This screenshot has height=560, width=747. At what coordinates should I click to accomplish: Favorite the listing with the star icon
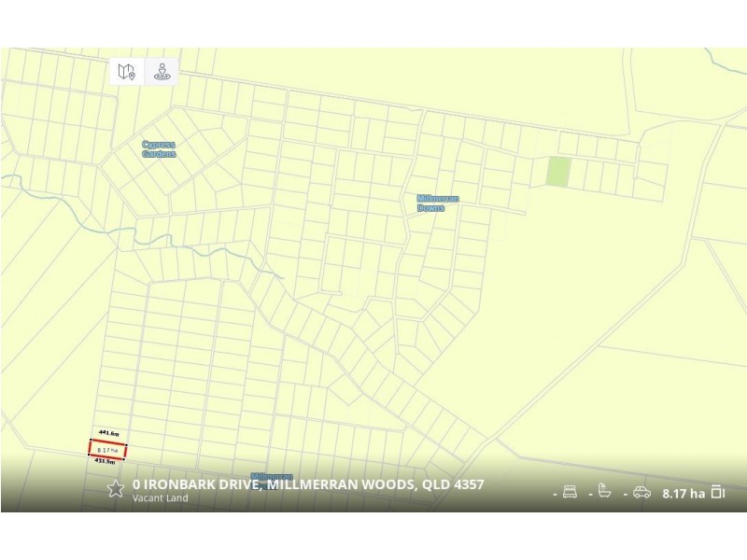[x=115, y=488]
